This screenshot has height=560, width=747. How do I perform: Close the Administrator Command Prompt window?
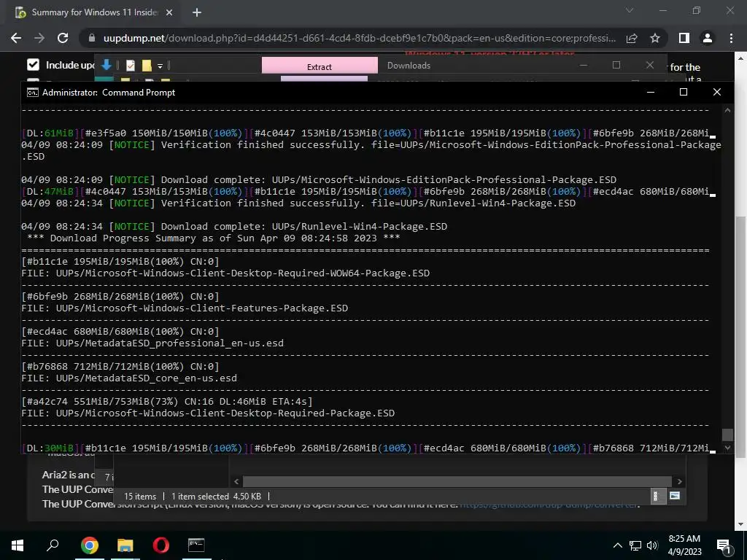pyautogui.click(x=717, y=92)
